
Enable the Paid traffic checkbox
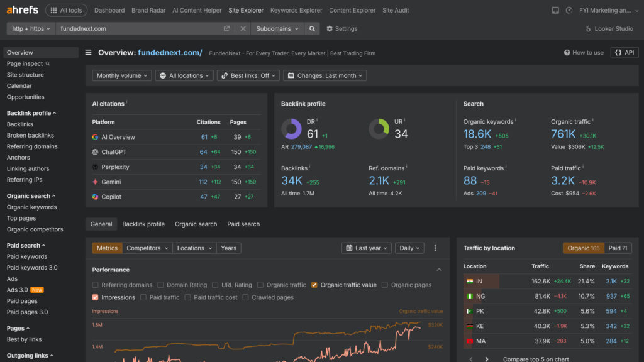143,297
